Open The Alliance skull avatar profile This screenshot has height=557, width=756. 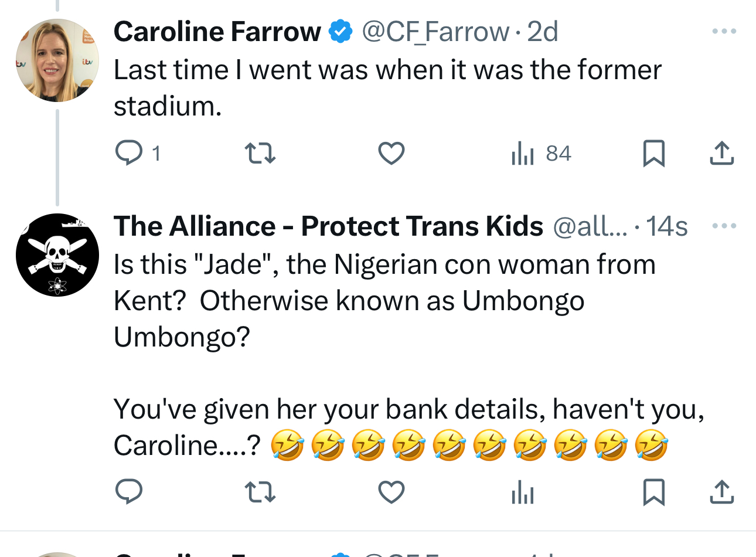coord(57,255)
